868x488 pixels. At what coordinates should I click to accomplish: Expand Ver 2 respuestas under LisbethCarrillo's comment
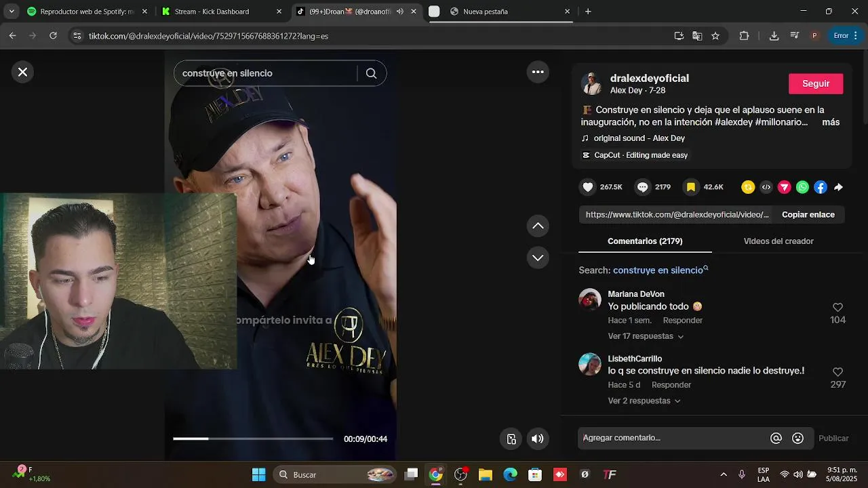pos(644,401)
